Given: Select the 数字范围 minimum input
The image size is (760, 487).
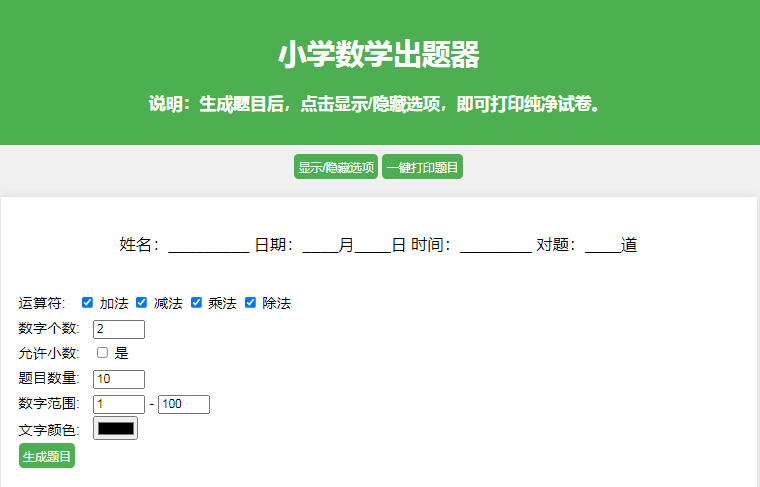Looking at the screenshot, I should [119, 404].
